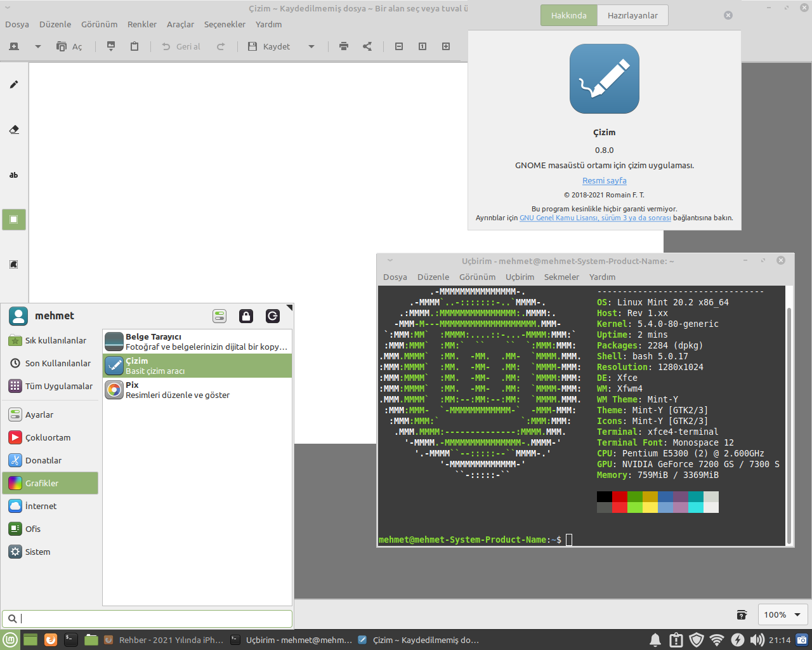Open Uçbirim menu in terminal window
This screenshot has height=650, width=812.
[x=520, y=277]
